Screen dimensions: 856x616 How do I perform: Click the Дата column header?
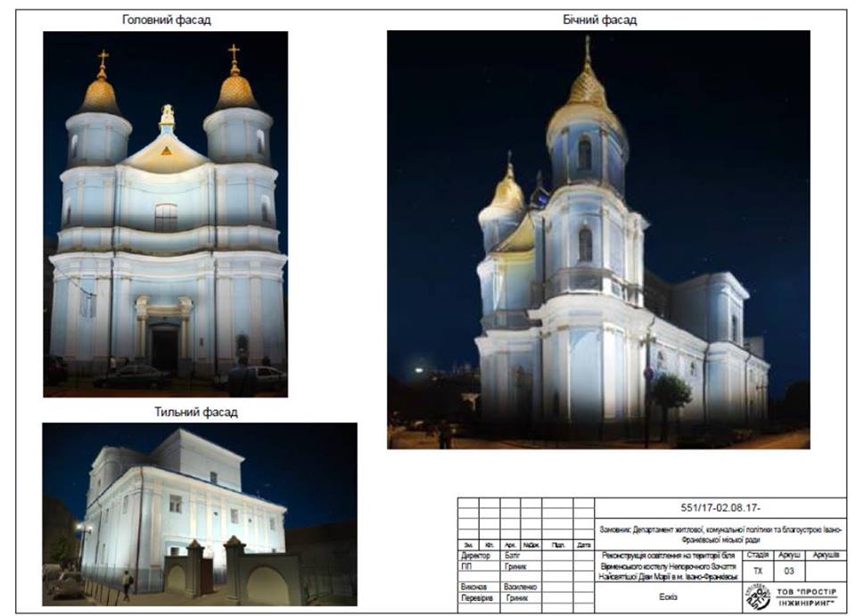pyautogui.click(x=583, y=545)
